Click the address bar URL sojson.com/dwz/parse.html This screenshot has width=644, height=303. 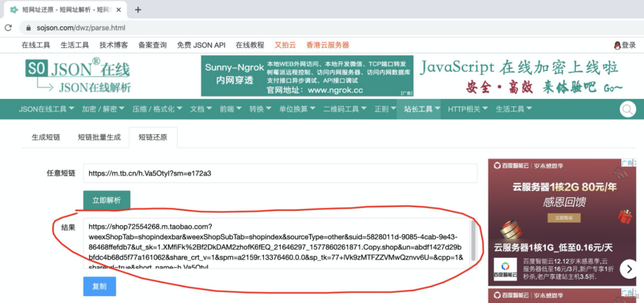pyautogui.click(x=80, y=28)
